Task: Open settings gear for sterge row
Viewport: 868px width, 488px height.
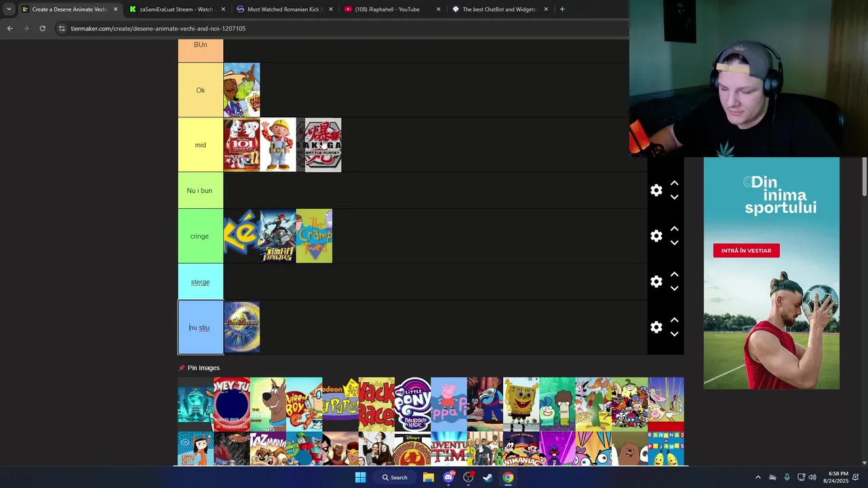Action: (x=656, y=281)
